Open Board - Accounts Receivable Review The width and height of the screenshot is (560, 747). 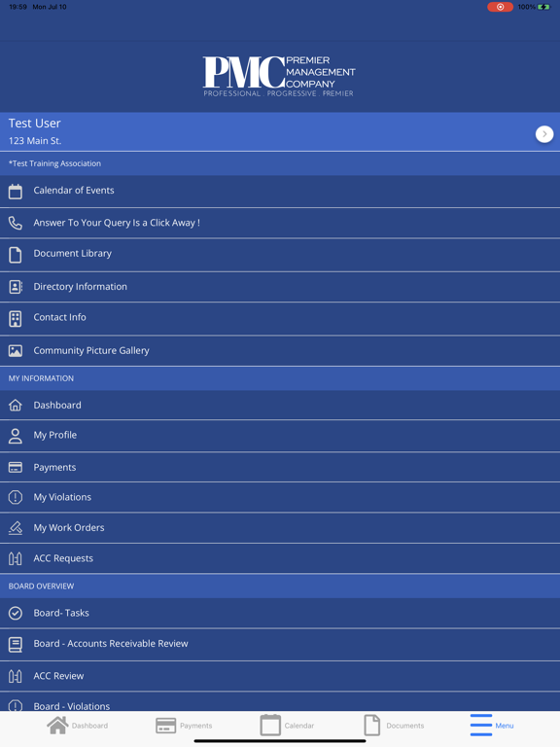(x=280, y=644)
